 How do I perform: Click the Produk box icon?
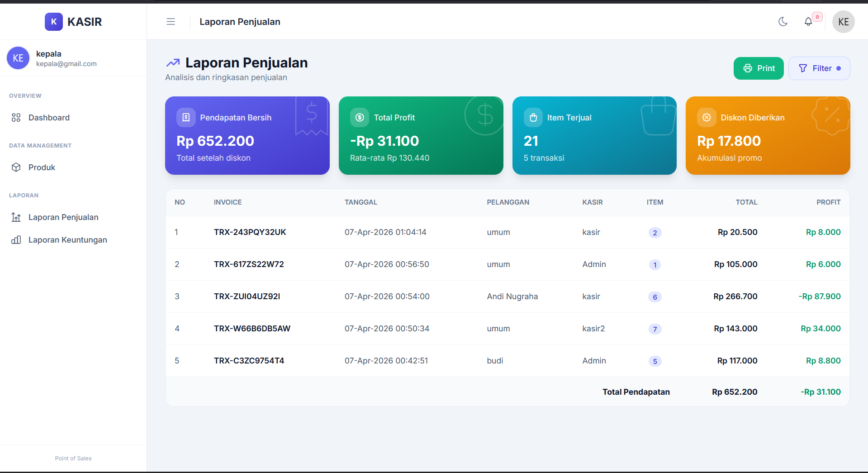pos(16,167)
